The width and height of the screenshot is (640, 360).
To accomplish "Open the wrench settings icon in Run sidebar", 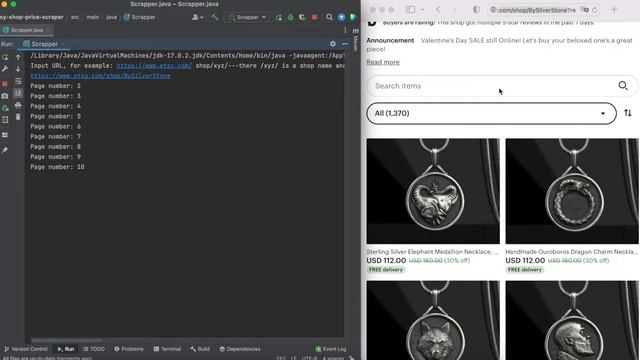I will [x=5, y=69].
